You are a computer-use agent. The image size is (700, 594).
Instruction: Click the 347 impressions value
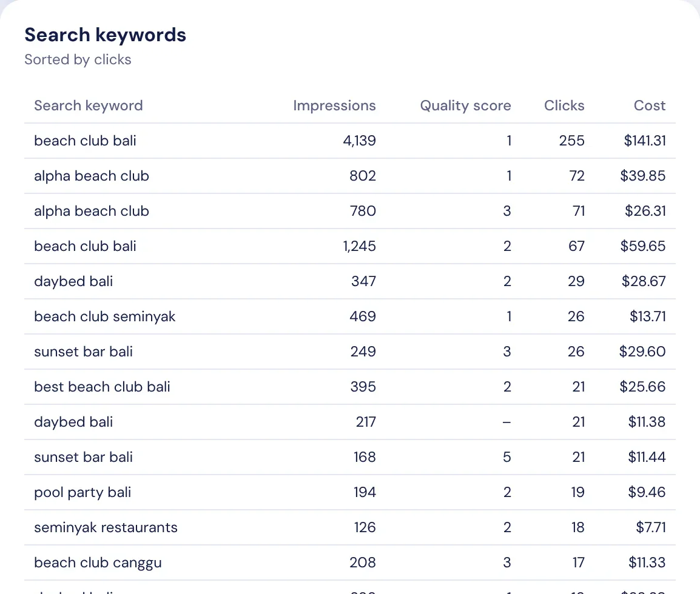[363, 281]
